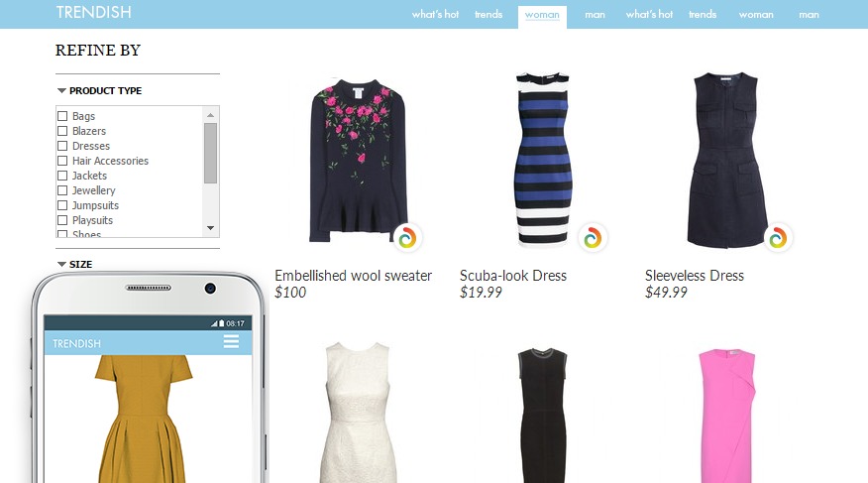
Task: Collapse the PRODUCT TYPE section
Action: (x=100, y=91)
